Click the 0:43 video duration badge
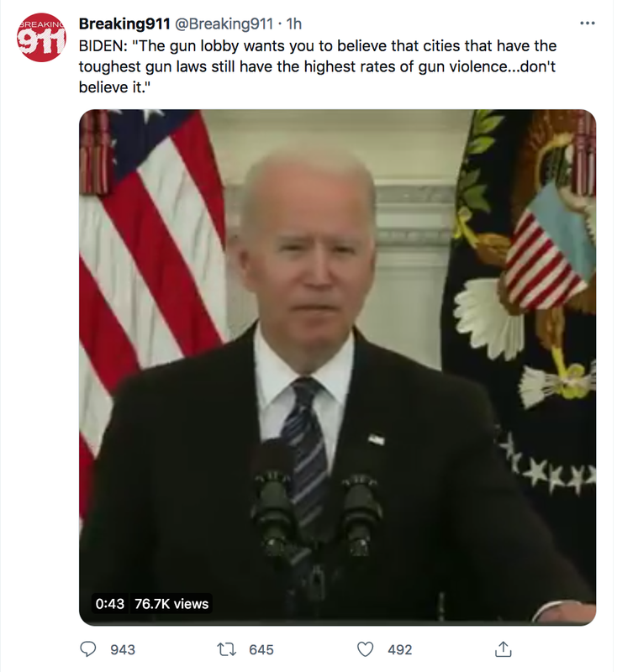 click(x=110, y=604)
